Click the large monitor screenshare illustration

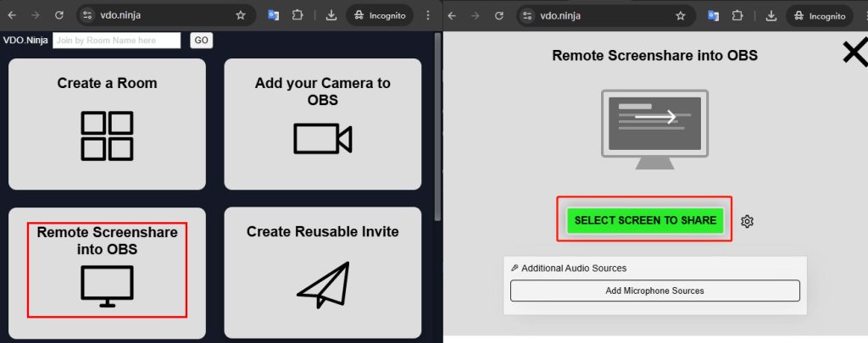(655, 130)
